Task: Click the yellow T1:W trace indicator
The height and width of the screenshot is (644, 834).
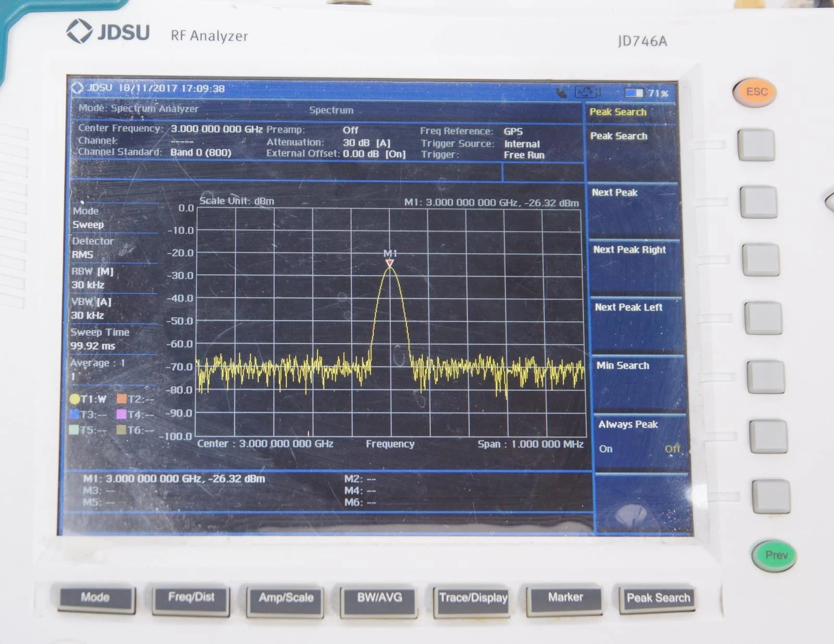Action: coord(87,399)
